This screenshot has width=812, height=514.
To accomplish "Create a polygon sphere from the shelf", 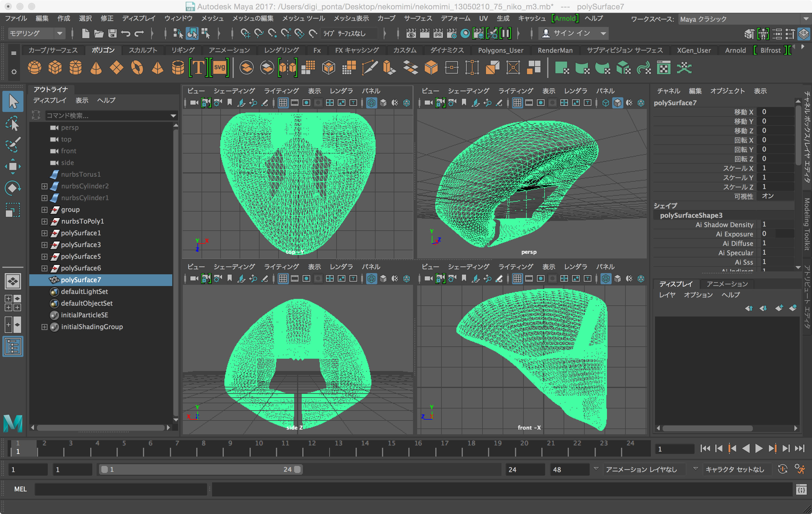I will 34,68.
